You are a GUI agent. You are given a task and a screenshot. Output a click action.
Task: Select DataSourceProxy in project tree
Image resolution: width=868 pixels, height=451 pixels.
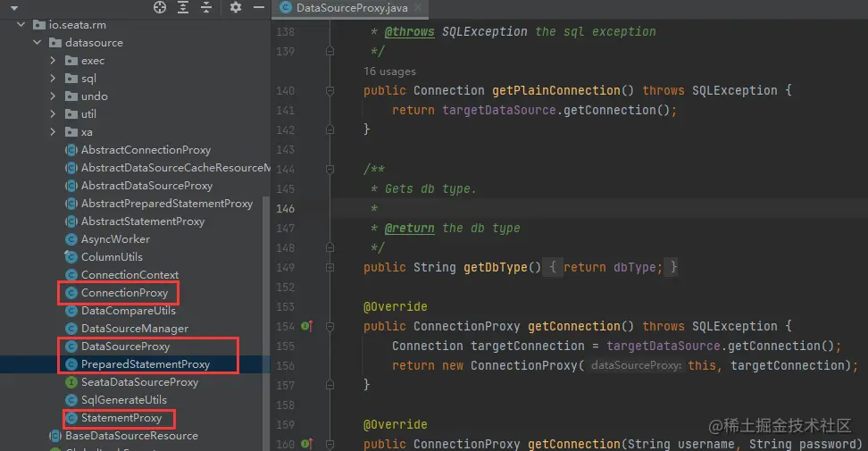coord(125,347)
